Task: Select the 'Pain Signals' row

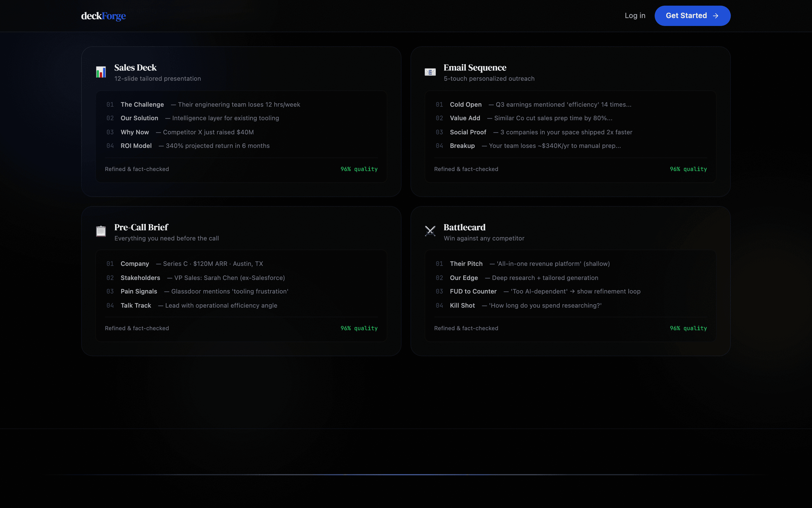Action: click(x=241, y=291)
